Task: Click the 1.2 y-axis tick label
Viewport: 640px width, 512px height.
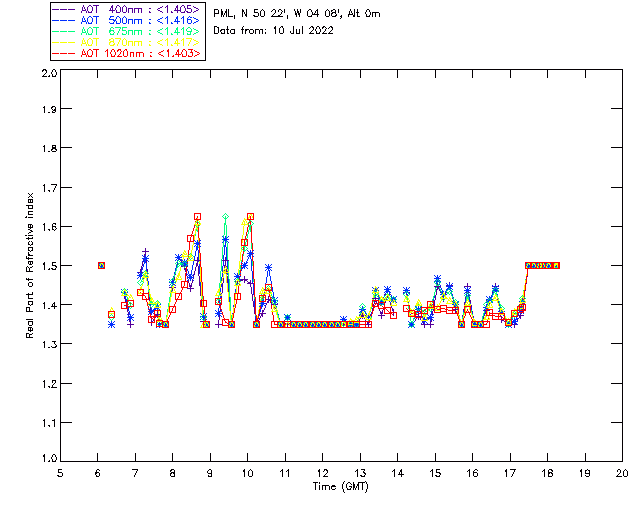Action: pos(49,384)
